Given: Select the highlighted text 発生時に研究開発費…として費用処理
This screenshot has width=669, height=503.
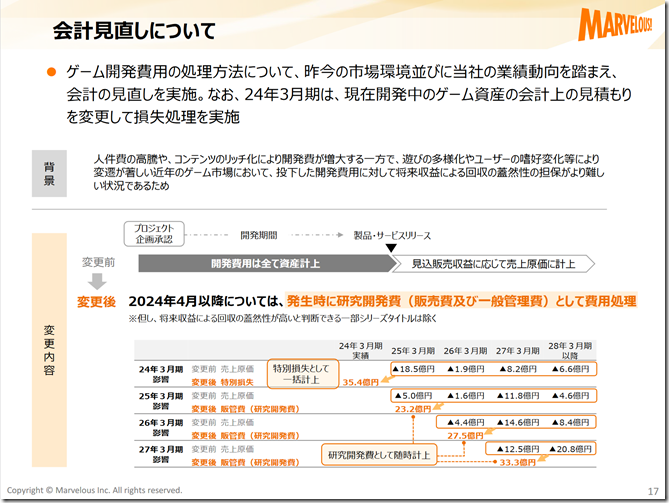Looking at the screenshot, I should pyautogui.click(x=461, y=301).
